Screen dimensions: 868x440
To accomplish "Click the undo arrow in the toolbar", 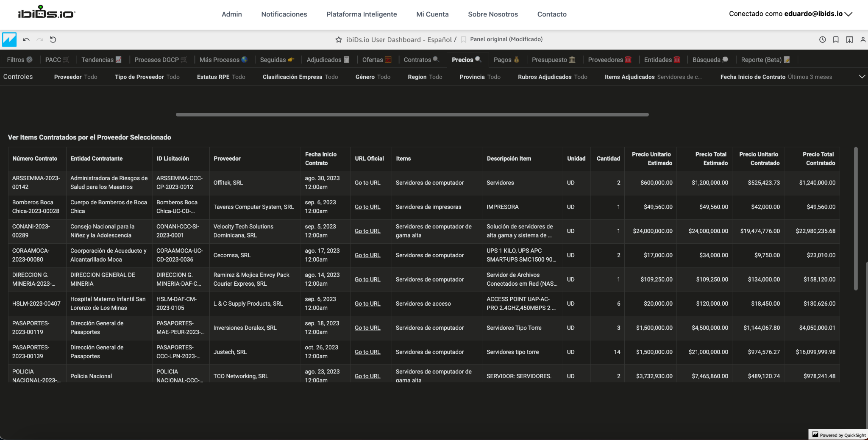I will 26,40.
